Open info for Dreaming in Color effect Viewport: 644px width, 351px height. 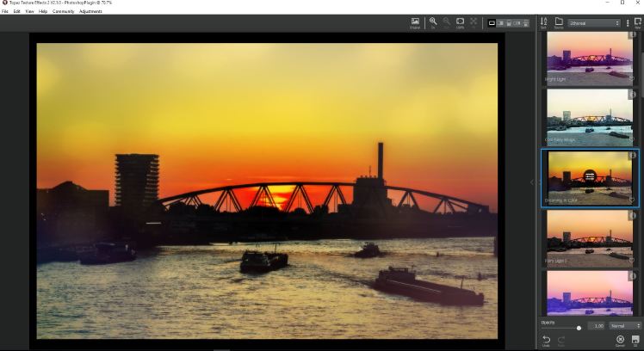[633, 155]
